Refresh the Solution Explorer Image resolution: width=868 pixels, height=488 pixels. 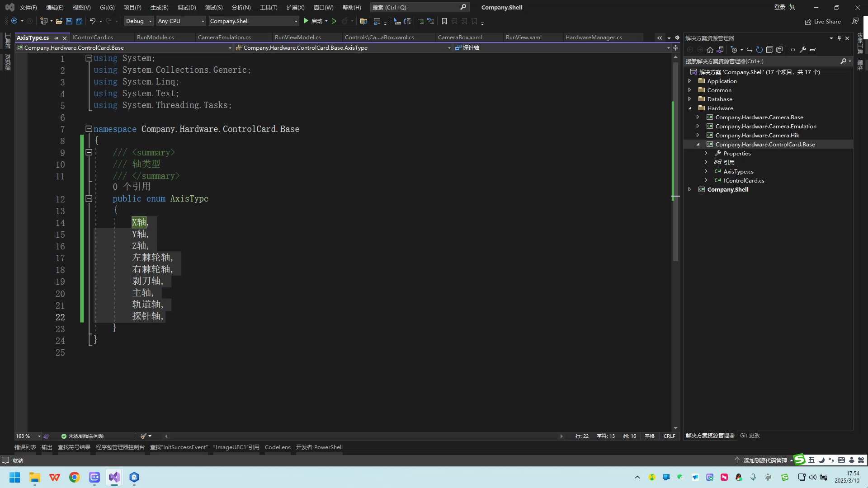(x=759, y=50)
